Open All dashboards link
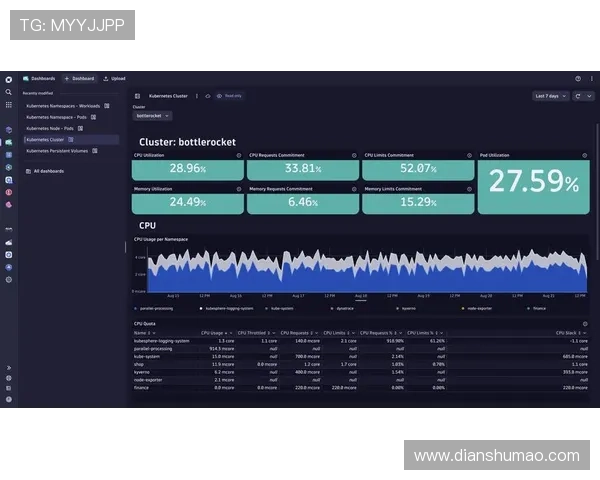 (x=49, y=171)
